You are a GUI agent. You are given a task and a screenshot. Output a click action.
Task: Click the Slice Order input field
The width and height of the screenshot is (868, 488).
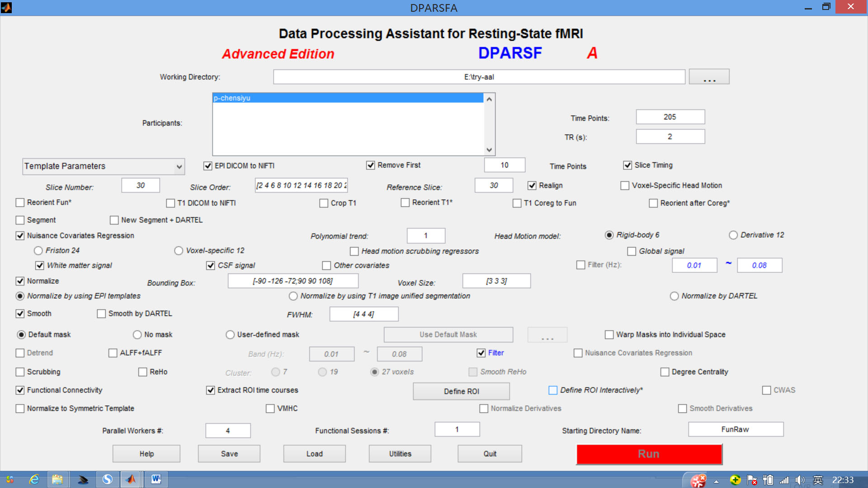(x=301, y=185)
